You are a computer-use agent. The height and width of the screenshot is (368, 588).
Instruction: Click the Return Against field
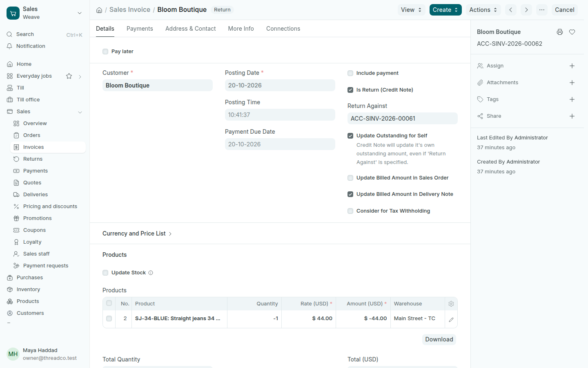pyautogui.click(x=403, y=119)
